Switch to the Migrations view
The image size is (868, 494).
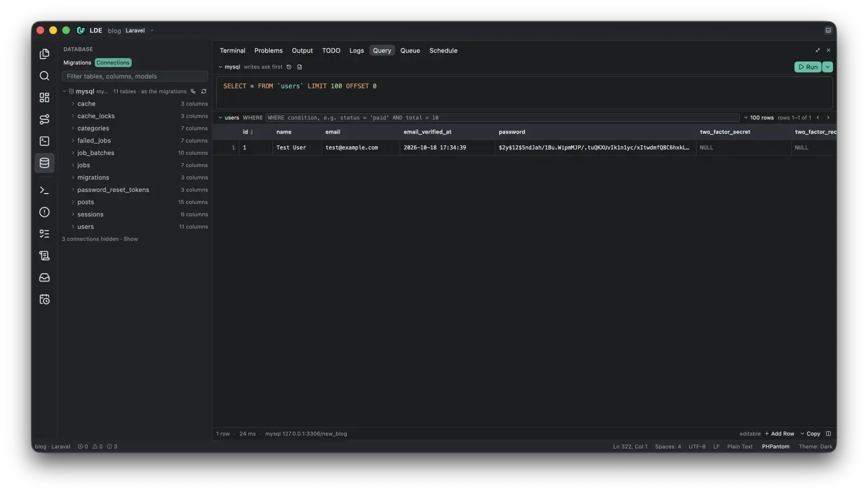click(77, 63)
